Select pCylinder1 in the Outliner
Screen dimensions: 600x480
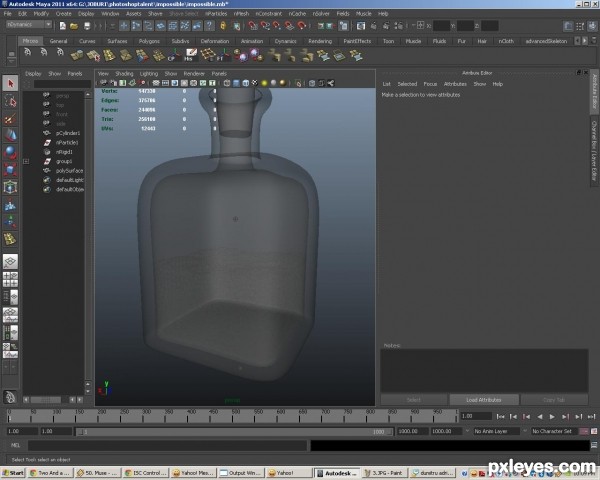(x=68, y=133)
